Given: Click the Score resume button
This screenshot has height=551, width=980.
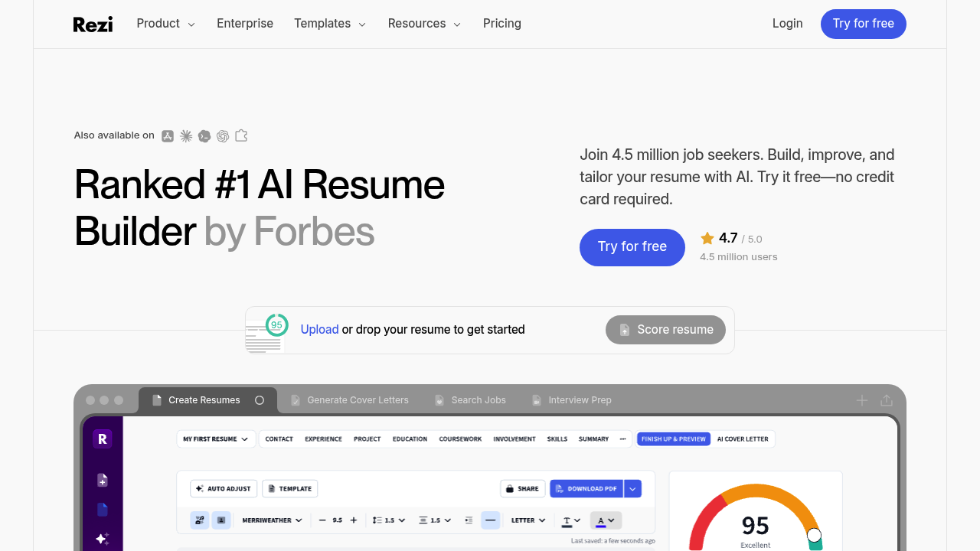Looking at the screenshot, I should click(x=665, y=330).
